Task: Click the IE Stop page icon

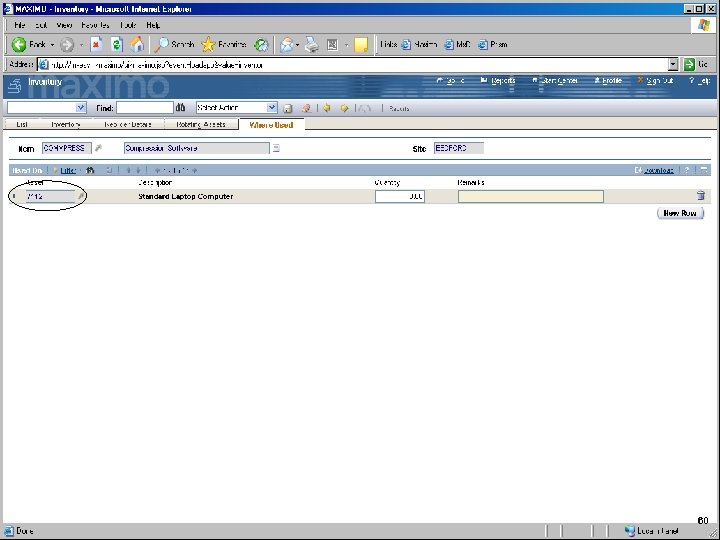Action: [96, 45]
